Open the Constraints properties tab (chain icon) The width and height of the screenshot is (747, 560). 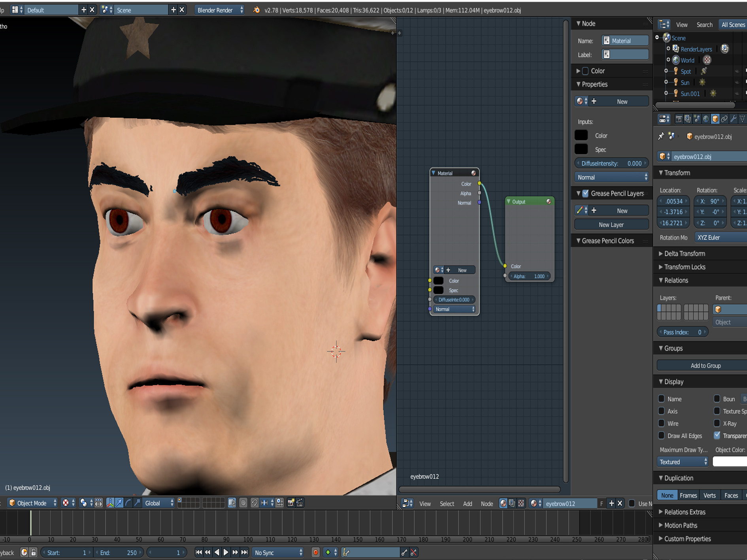[724, 119]
